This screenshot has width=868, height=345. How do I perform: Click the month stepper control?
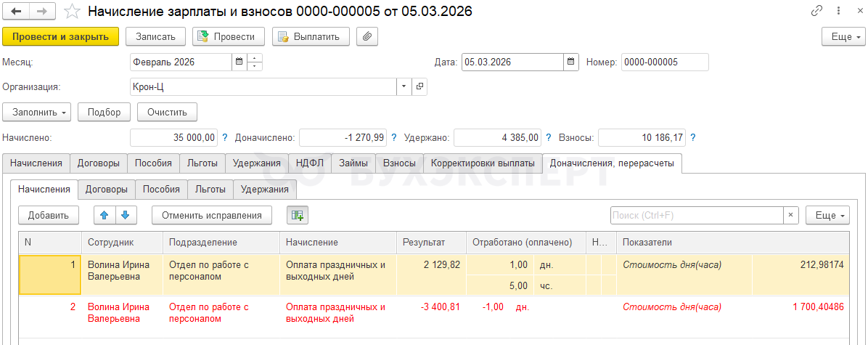tap(255, 62)
